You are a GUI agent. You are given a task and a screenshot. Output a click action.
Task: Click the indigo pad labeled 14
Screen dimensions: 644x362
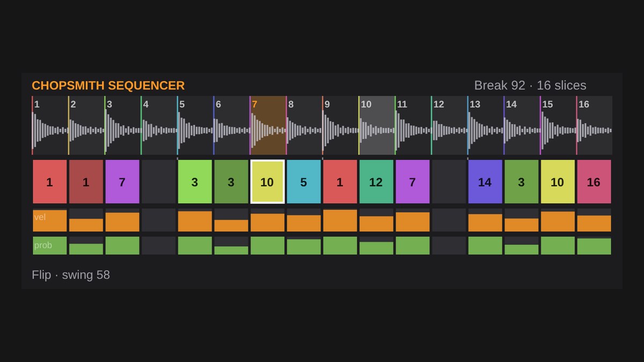pos(485,182)
